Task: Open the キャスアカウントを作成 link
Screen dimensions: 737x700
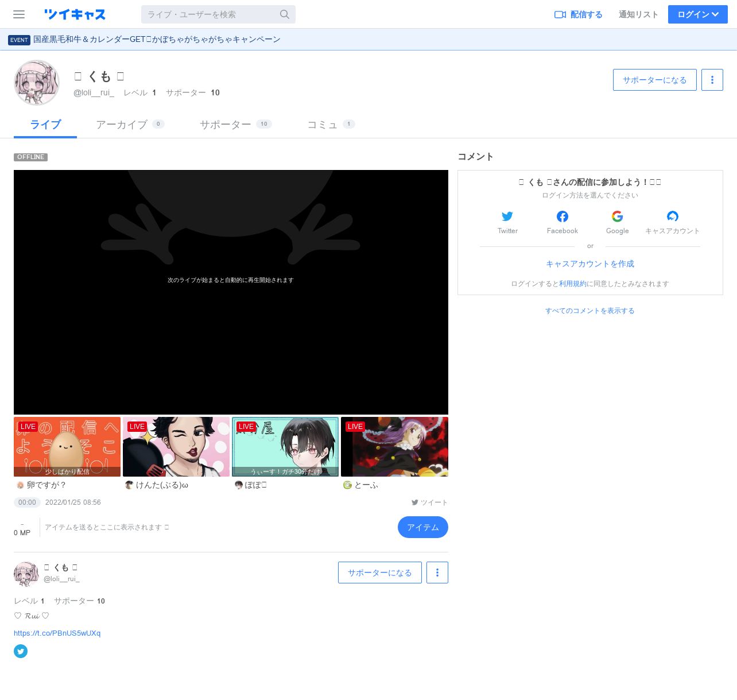Action: [590, 264]
